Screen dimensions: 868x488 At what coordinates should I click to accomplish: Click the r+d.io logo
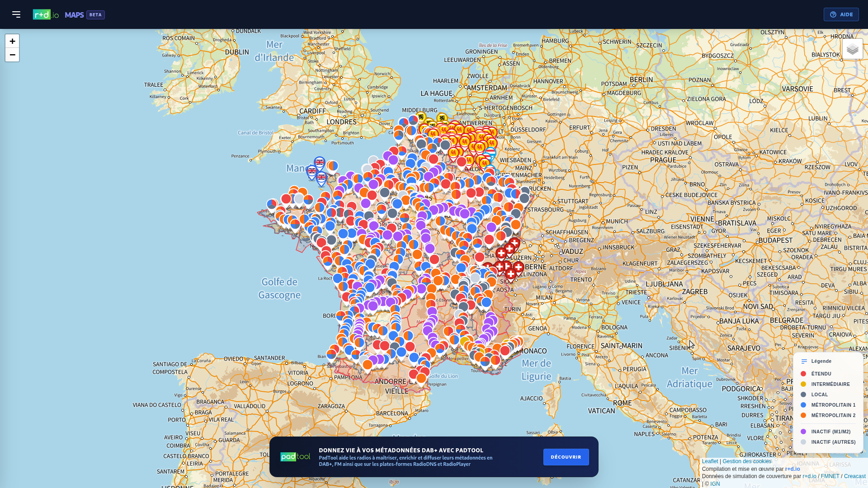(46, 15)
